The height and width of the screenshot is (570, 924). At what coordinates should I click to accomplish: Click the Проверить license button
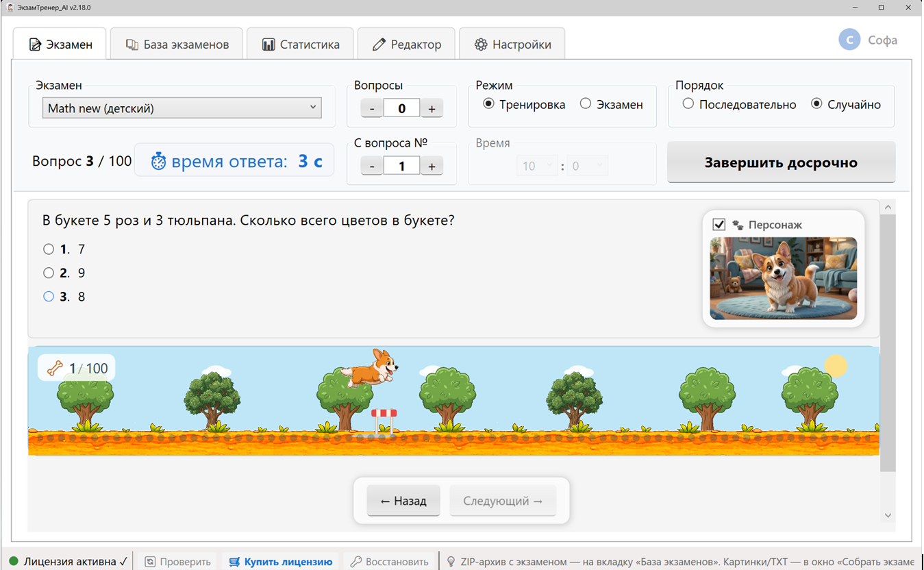(177, 561)
